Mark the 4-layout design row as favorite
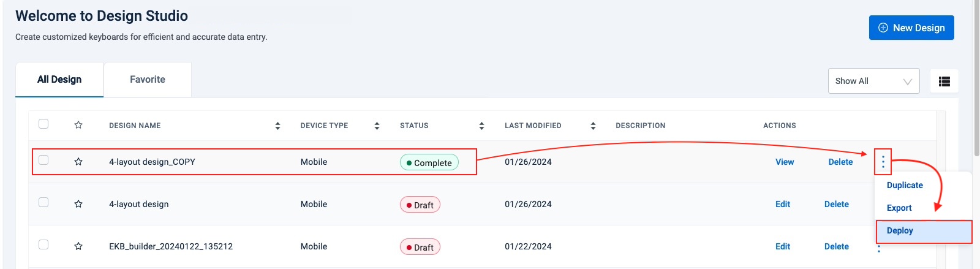 pyautogui.click(x=78, y=204)
